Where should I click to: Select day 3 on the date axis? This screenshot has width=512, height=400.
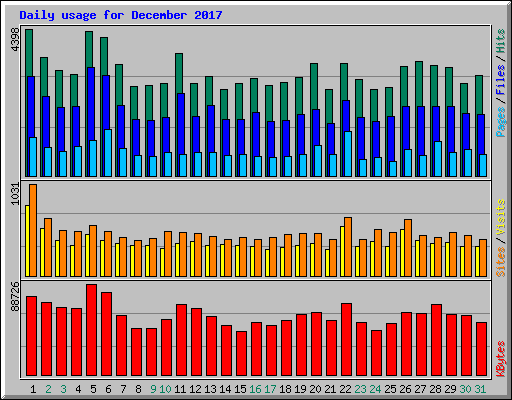click(x=63, y=389)
